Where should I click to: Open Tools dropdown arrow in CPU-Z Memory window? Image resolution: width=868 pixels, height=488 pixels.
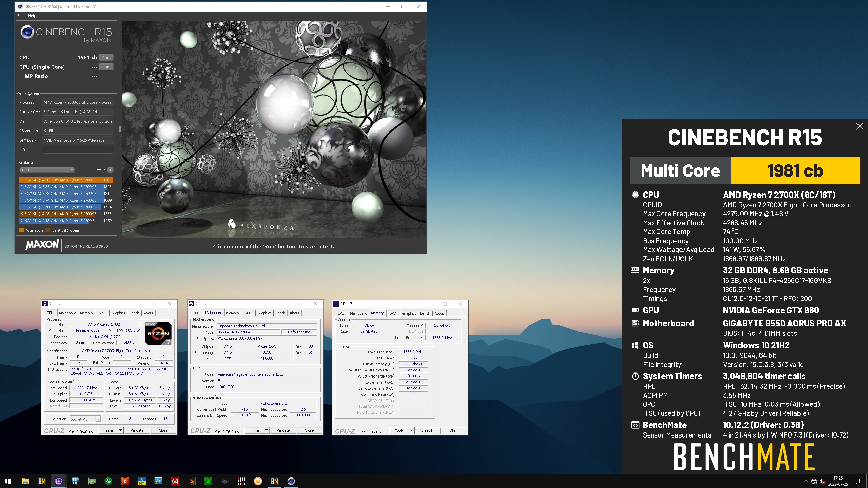click(x=411, y=431)
